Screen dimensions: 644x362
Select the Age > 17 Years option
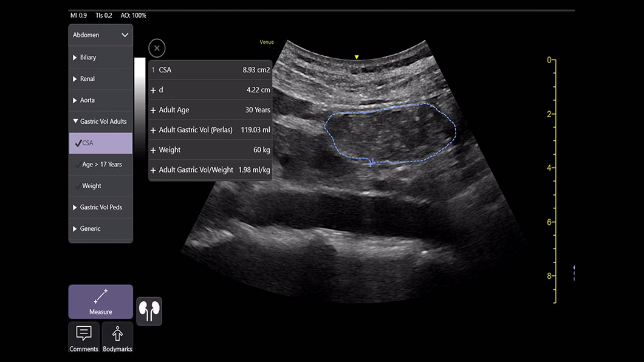100,164
